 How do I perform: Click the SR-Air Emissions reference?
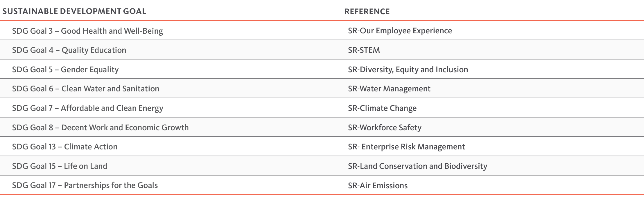click(x=378, y=186)
